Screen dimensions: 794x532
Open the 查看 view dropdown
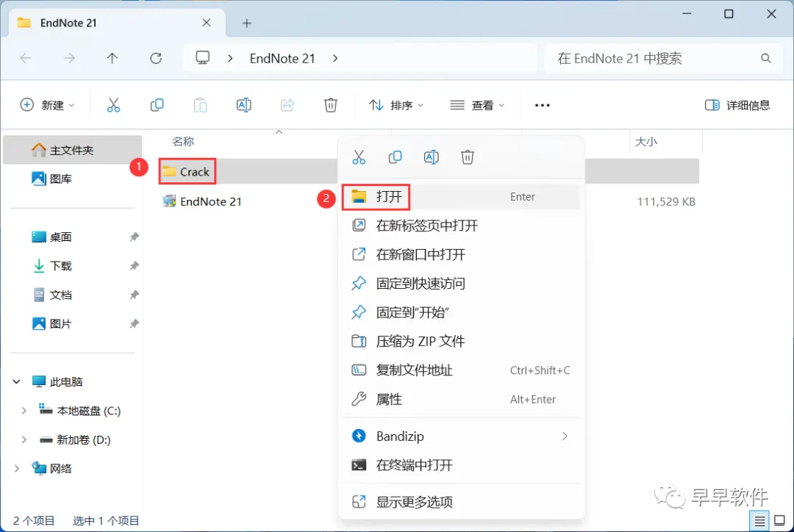click(x=477, y=105)
